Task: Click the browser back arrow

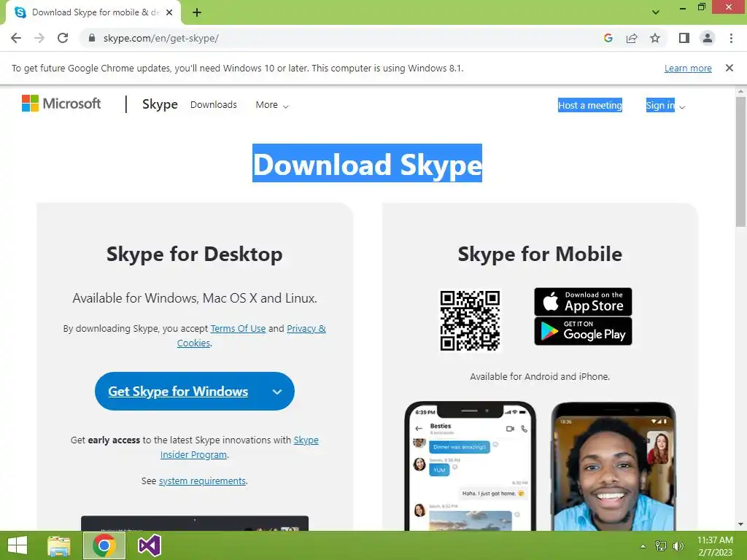Action: [x=16, y=38]
